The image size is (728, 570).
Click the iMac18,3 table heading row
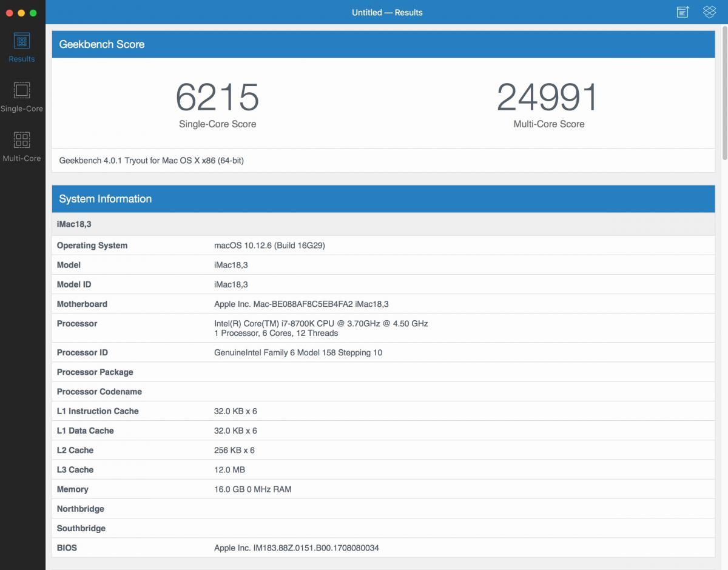(x=383, y=224)
